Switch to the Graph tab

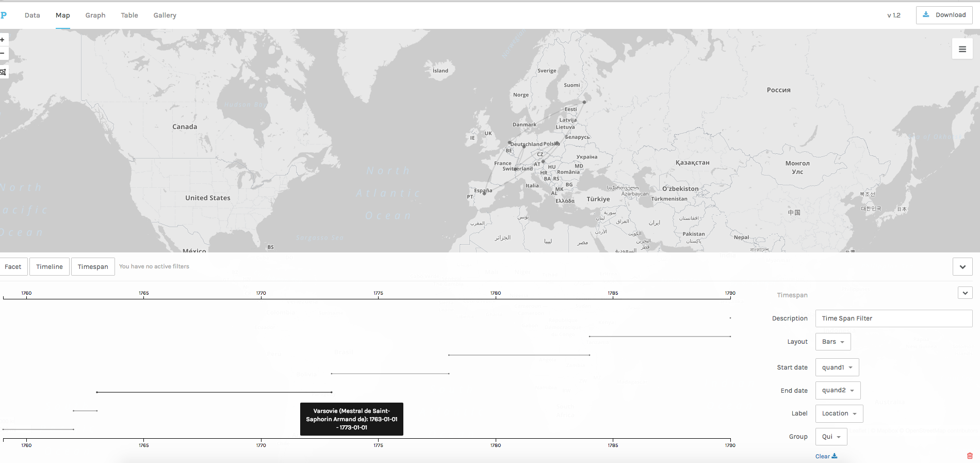point(95,15)
